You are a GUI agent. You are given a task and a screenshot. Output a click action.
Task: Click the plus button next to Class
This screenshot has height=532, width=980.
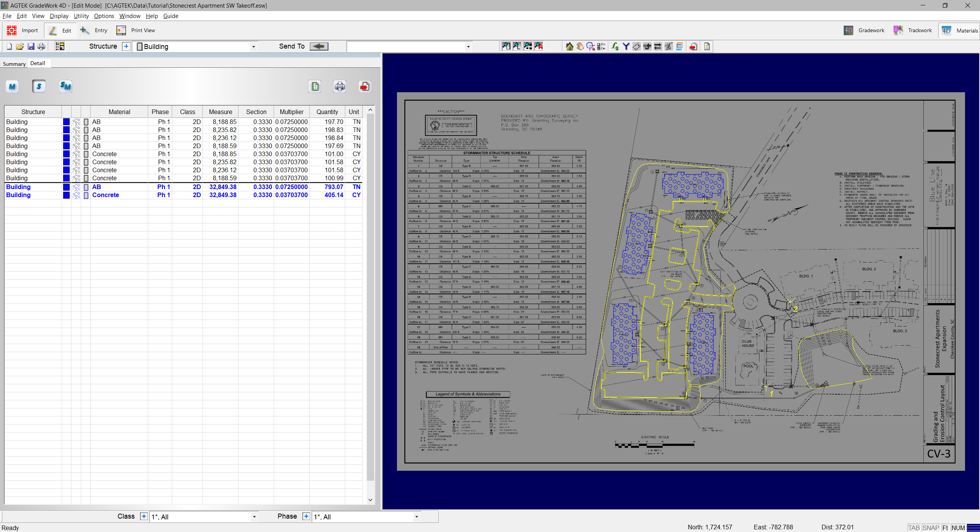144,516
